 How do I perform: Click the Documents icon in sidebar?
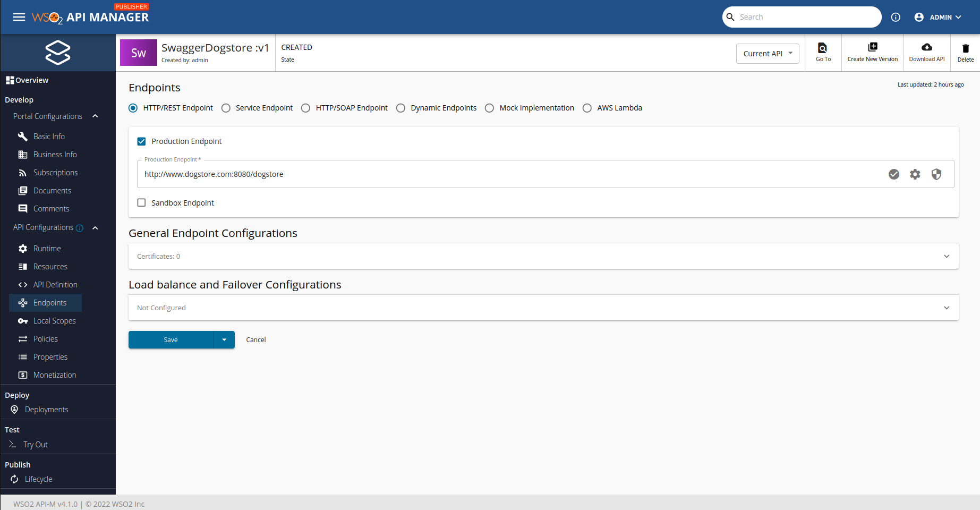pyautogui.click(x=23, y=191)
